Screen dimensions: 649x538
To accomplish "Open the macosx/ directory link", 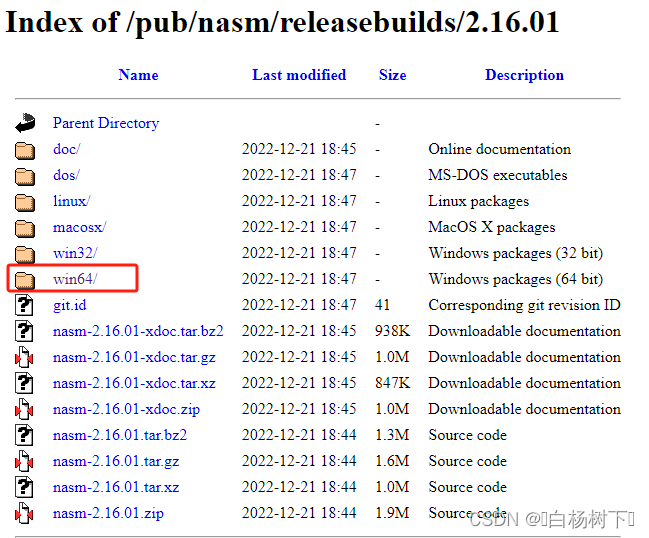I will 79,227.
